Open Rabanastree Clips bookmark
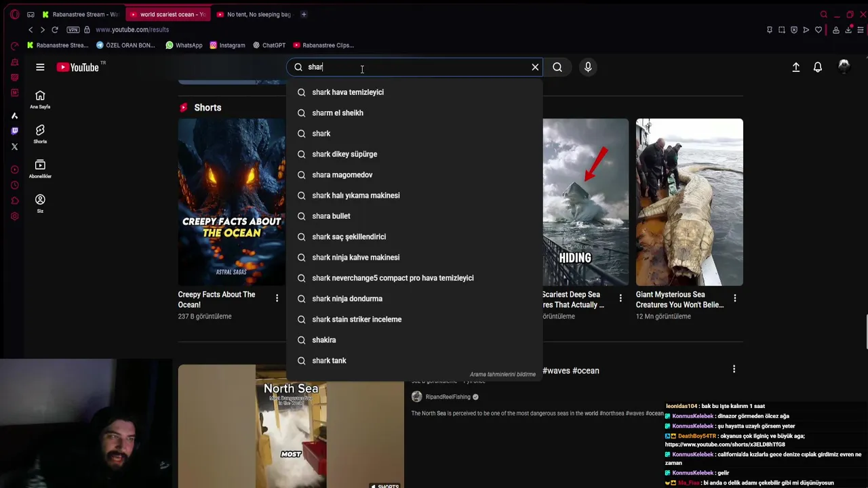 [x=323, y=45]
